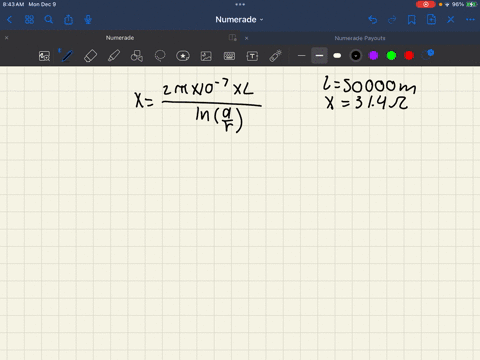The width and height of the screenshot is (480, 360).
Task: Select the Shapes tool
Action: click(137, 56)
